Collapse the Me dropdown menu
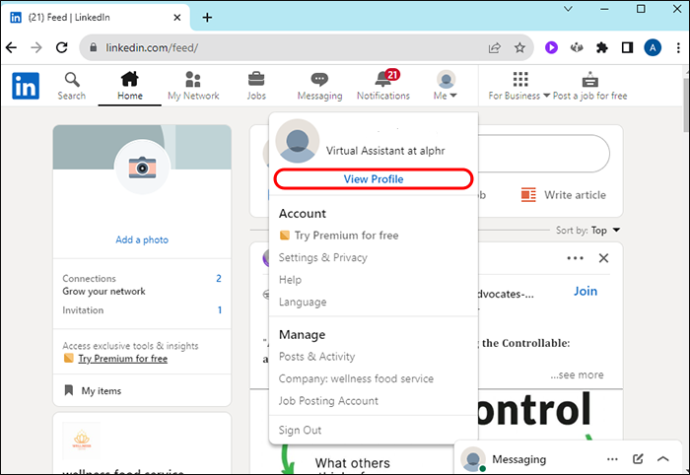 [x=445, y=86]
